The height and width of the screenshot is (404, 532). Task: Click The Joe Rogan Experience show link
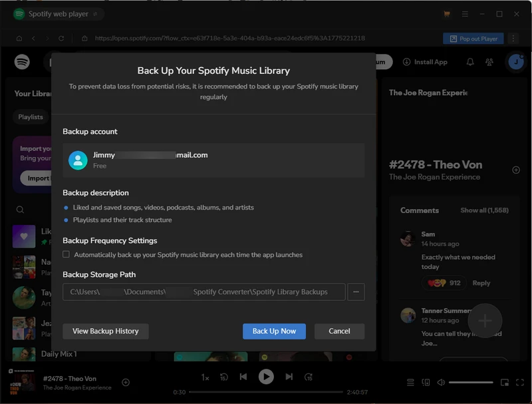pyautogui.click(x=434, y=177)
